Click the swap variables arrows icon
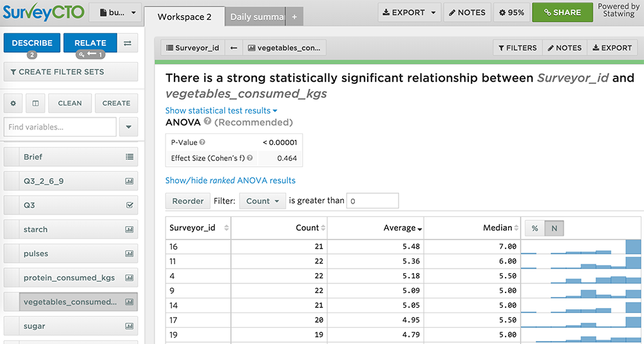The width and height of the screenshot is (644, 344). click(x=128, y=43)
